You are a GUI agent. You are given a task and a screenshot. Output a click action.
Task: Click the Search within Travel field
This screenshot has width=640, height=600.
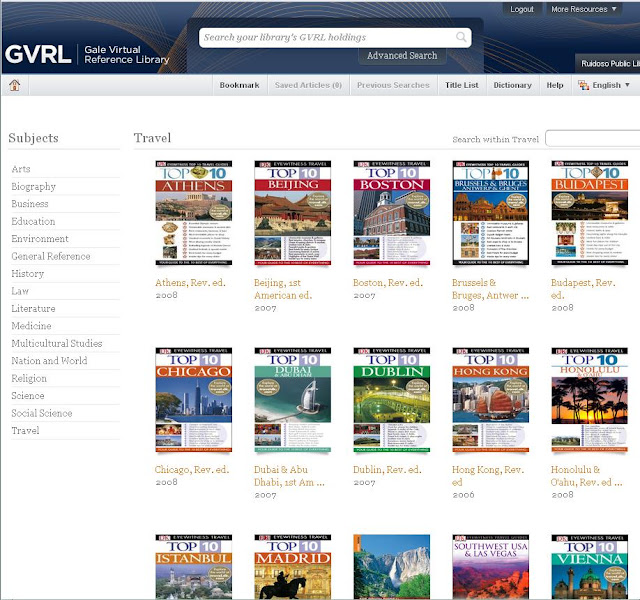click(x=593, y=138)
